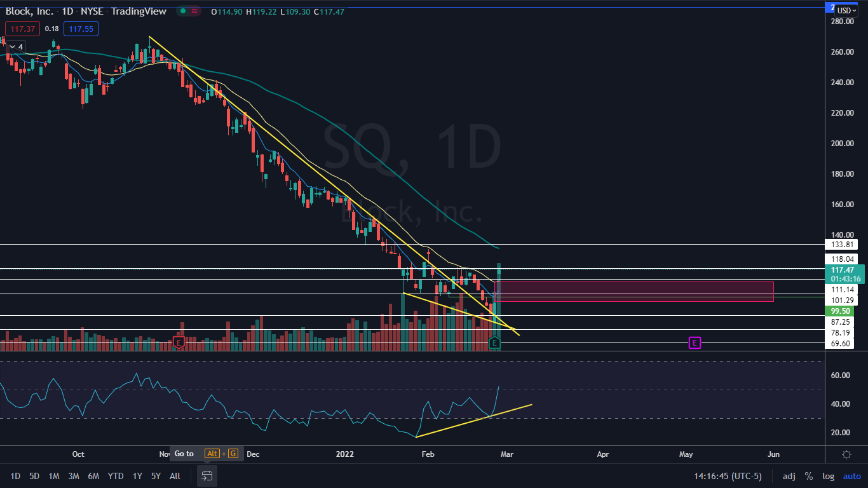Click the 117.37 sell price button
Viewport: 868px width, 488px height.
(22, 29)
